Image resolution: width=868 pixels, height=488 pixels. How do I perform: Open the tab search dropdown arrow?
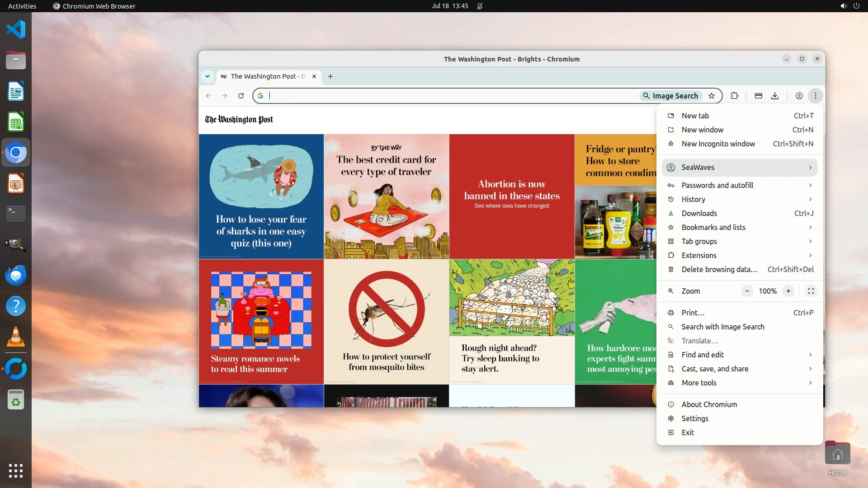208,76
